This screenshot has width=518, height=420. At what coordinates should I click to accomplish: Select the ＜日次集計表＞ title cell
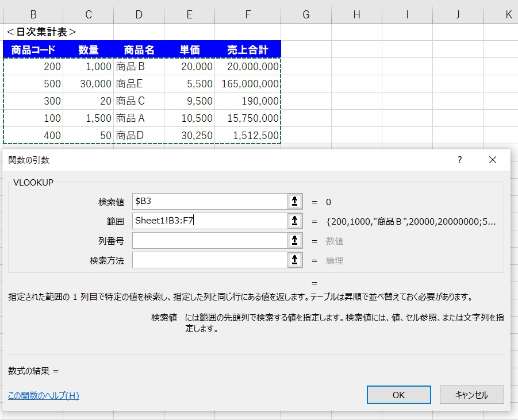tap(41, 32)
